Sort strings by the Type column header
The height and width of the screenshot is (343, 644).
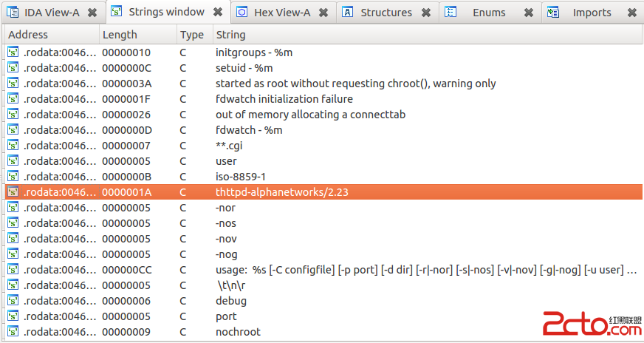click(193, 35)
